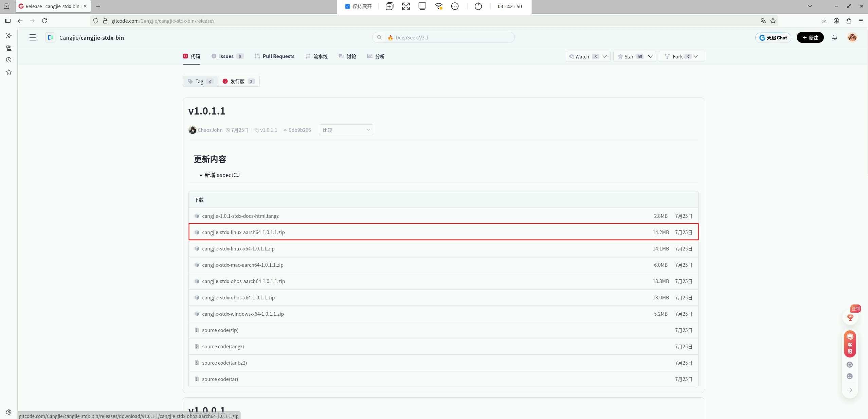This screenshot has width=868, height=419.
Task: Click the sign-in trophy icon
Action: (x=850, y=317)
